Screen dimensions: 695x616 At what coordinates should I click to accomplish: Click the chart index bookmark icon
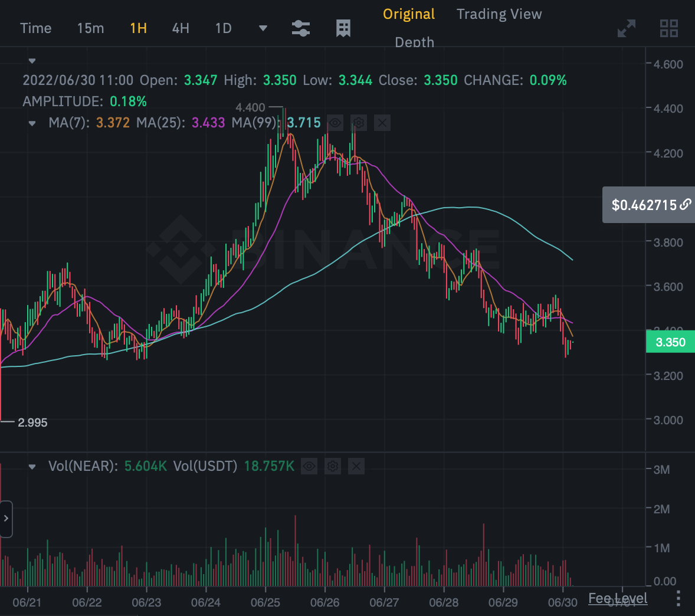343,28
